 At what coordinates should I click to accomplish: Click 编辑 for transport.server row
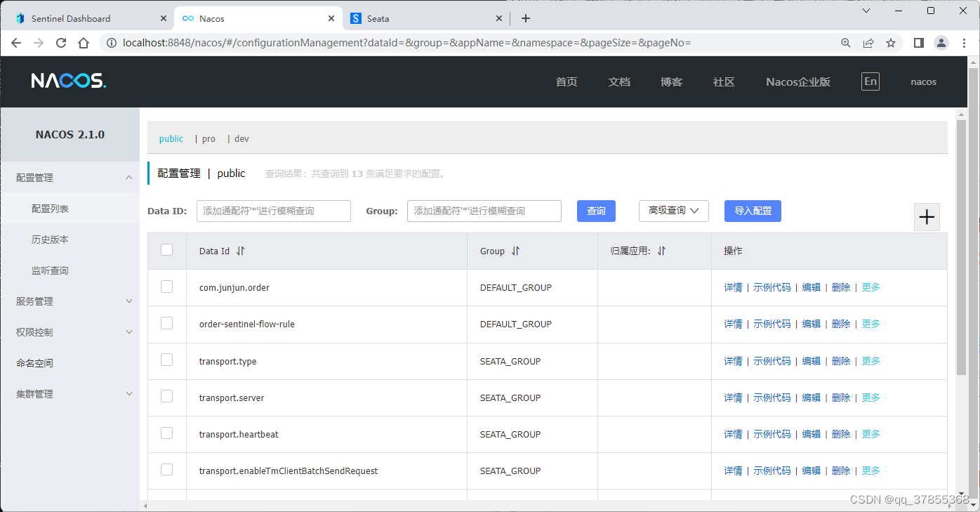(811, 398)
